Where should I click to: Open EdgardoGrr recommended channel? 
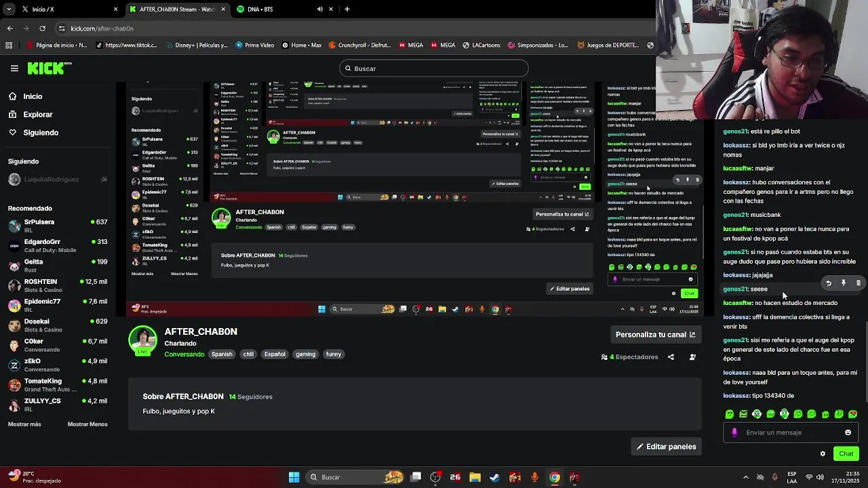point(58,245)
